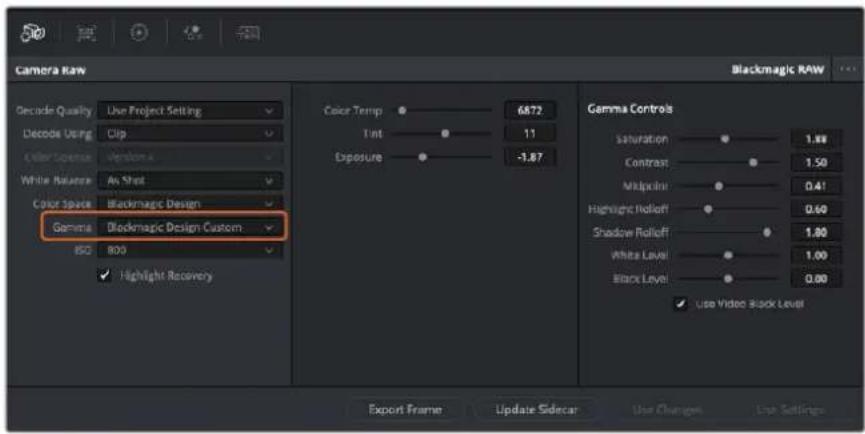Click the Gamma Controls heading
The width and height of the screenshot is (865, 434).
click(630, 109)
